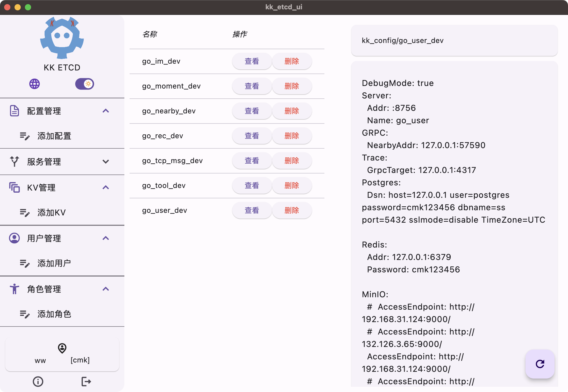Image resolution: width=568 pixels, height=392 pixels.
Task: Click the info circle icon
Action: (x=38, y=381)
